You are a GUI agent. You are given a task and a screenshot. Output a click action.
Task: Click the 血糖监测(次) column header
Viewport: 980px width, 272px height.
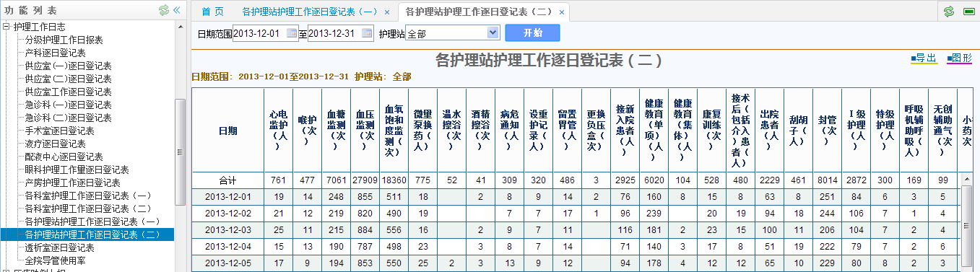[336, 131]
